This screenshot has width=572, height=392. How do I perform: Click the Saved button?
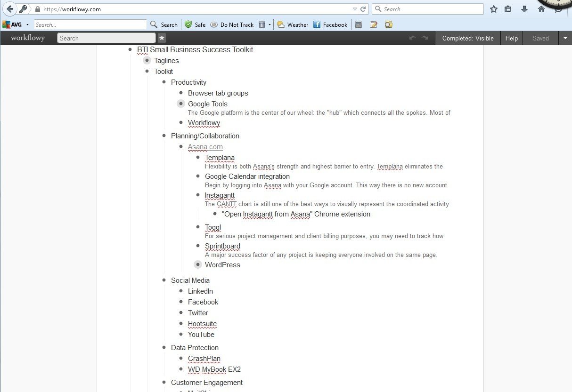pos(540,38)
